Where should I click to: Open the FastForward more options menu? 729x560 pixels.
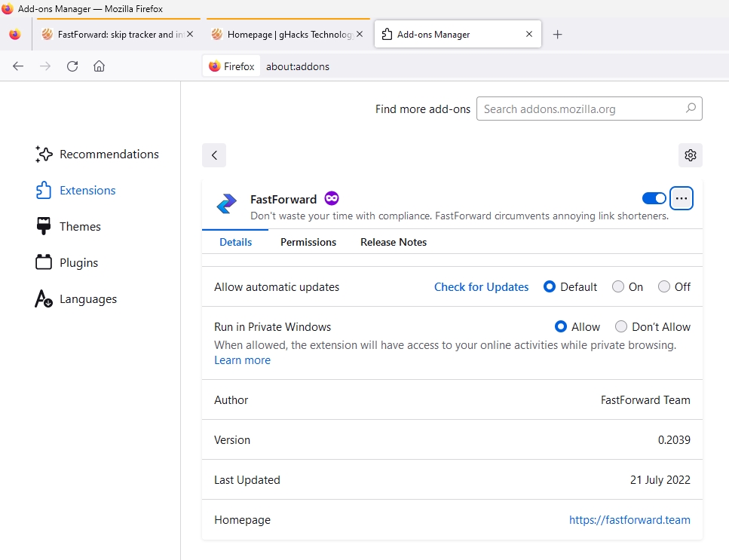[x=682, y=197]
